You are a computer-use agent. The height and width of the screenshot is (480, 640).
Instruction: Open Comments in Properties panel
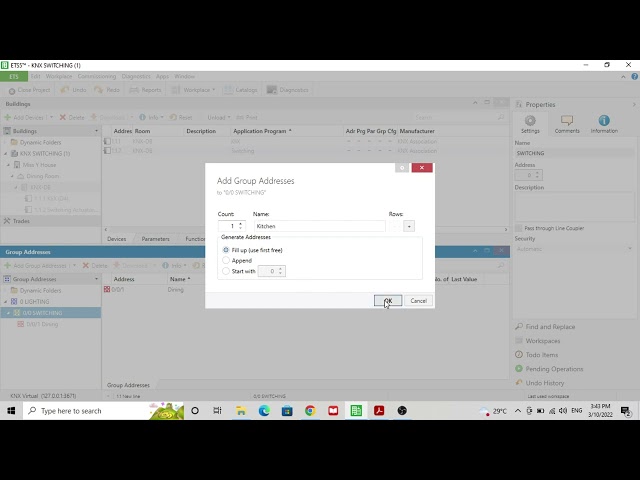(x=567, y=124)
